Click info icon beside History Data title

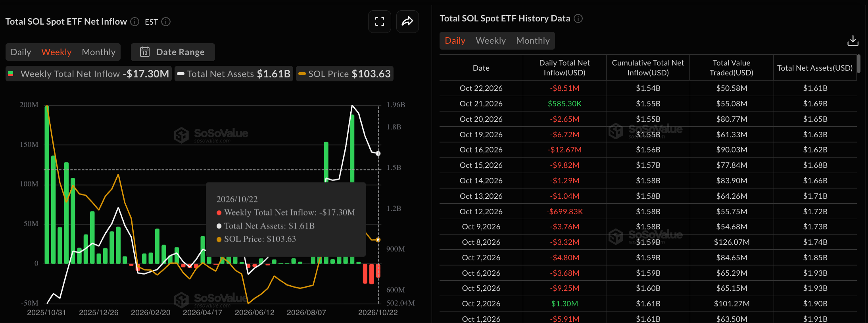tap(578, 18)
